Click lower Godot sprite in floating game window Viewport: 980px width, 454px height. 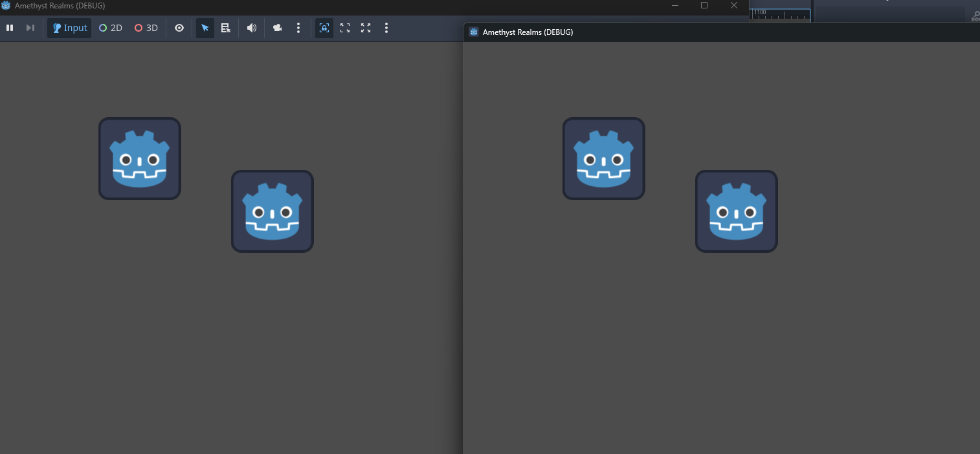click(737, 211)
